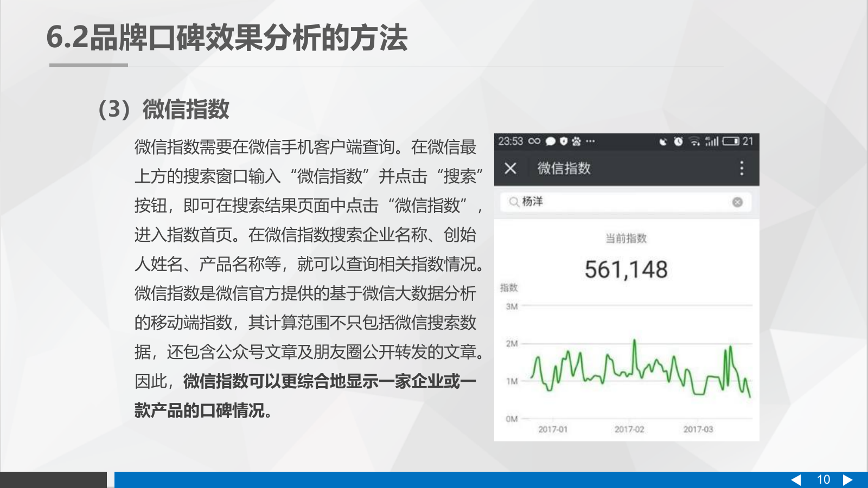Tap the ellipsis icon next to the paw icon
The width and height of the screenshot is (868, 488).
click(591, 141)
